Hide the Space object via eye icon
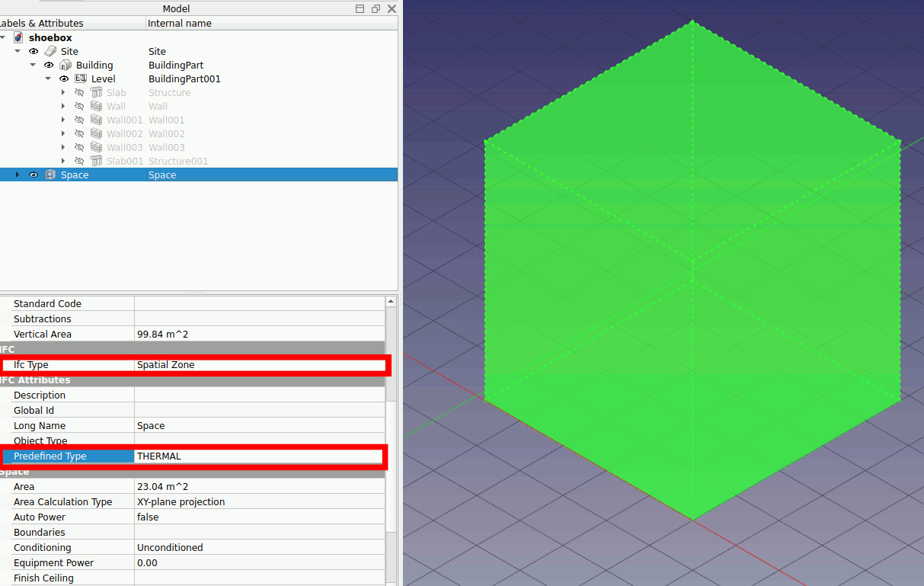Image resolution: width=924 pixels, height=586 pixels. click(34, 175)
